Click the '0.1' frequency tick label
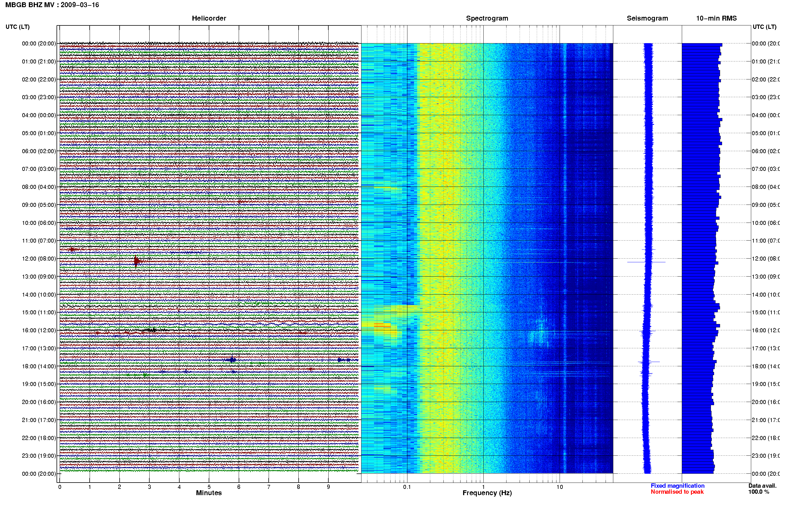 click(x=407, y=487)
